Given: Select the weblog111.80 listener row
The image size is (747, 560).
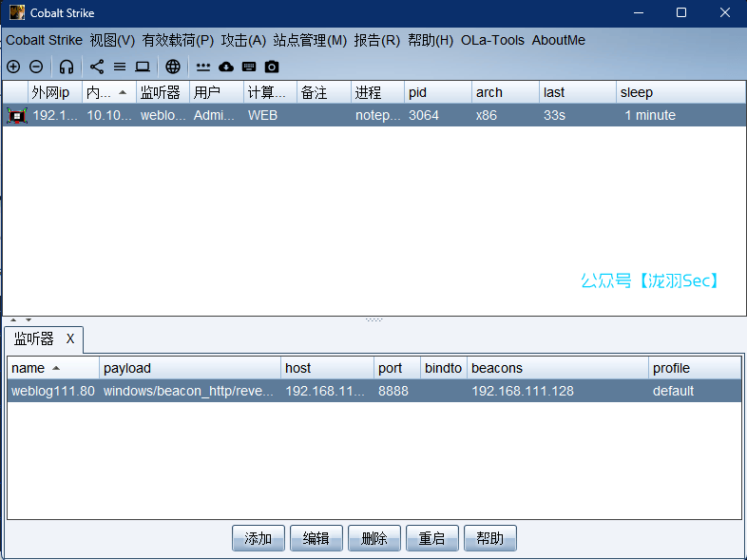Looking at the screenshot, I should tap(374, 391).
